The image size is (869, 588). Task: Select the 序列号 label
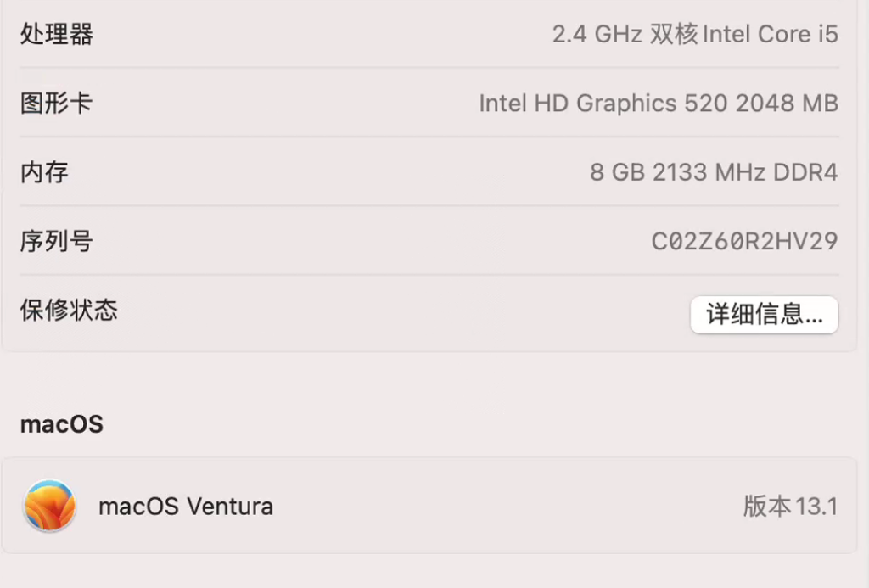[x=57, y=241]
